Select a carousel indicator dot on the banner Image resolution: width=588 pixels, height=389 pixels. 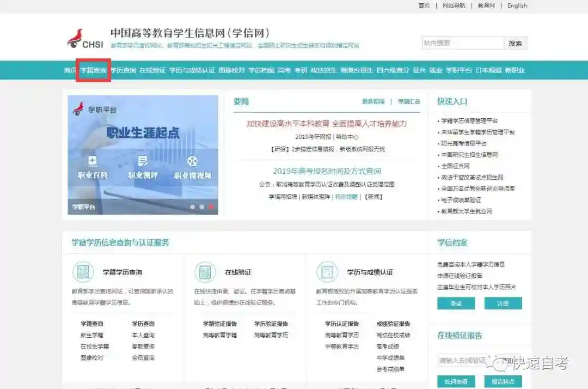pos(211,206)
